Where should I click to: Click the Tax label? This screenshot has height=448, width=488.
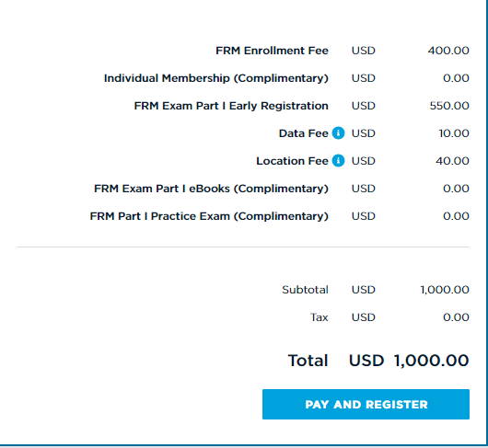[x=320, y=317]
